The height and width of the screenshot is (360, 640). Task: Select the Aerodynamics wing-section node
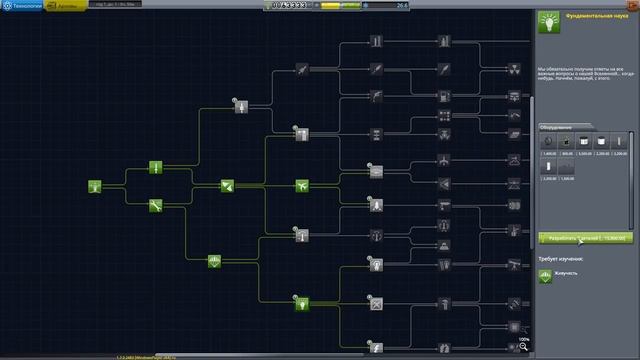(x=376, y=172)
